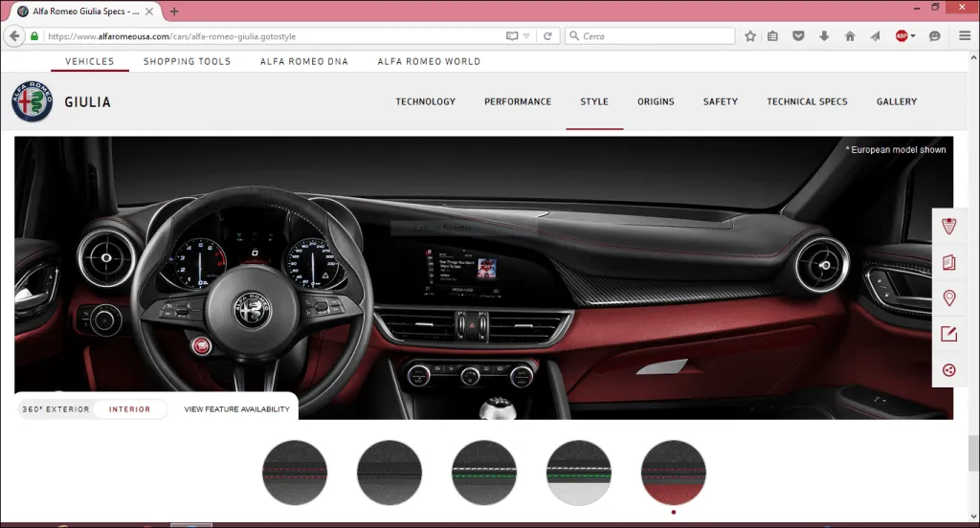Viewport: 980px width, 528px height.
Task: Open the Firefox hamburger menu
Action: coord(965,36)
